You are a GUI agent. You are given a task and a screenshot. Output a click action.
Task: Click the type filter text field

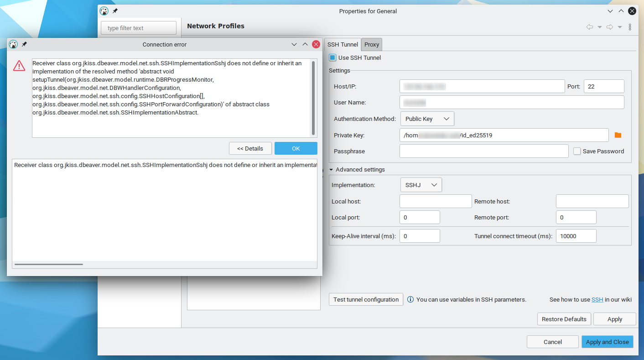click(138, 28)
